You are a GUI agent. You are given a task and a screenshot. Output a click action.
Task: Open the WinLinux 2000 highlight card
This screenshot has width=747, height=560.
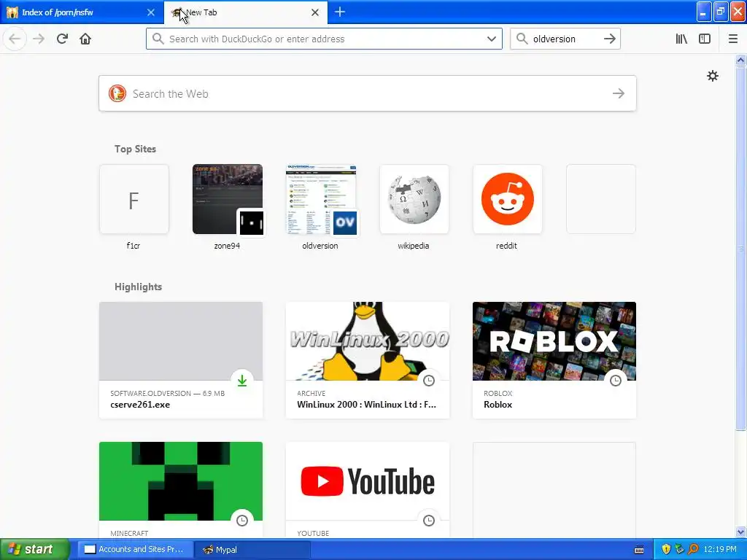tap(368, 360)
